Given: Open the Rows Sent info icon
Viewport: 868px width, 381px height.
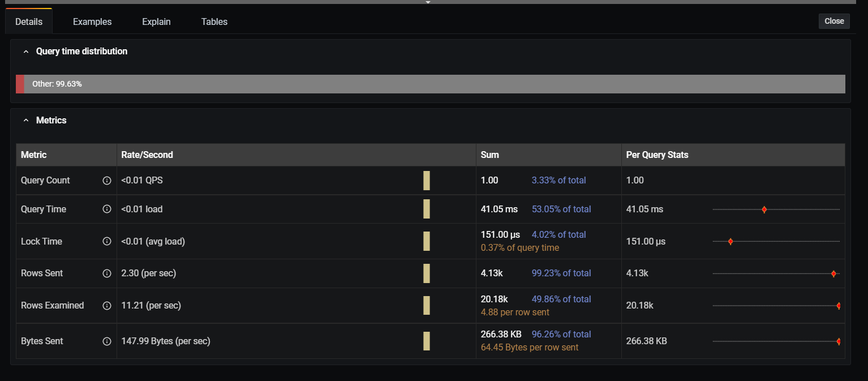Looking at the screenshot, I should [106, 273].
